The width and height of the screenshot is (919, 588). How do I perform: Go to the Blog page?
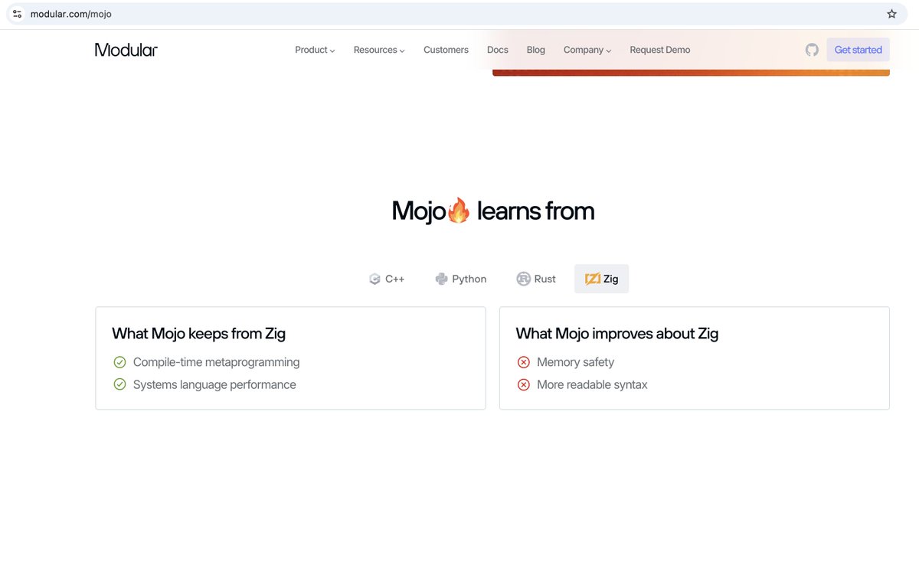[x=536, y=50]
